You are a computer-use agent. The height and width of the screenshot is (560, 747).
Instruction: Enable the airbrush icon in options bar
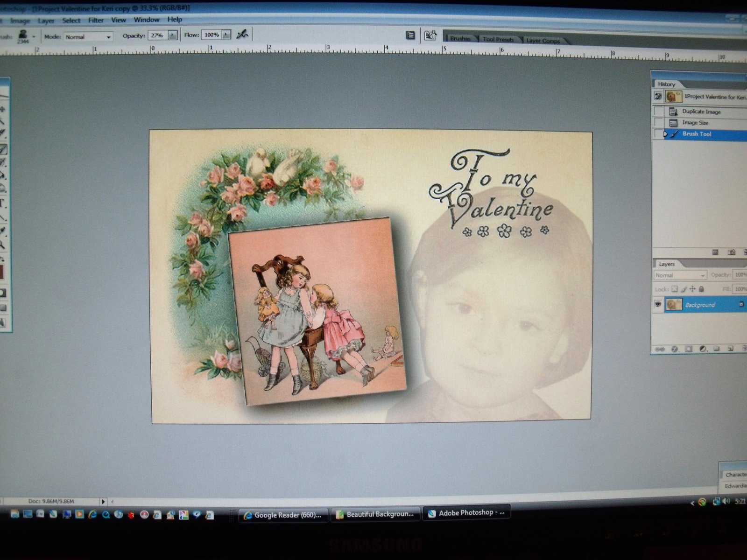242,34
